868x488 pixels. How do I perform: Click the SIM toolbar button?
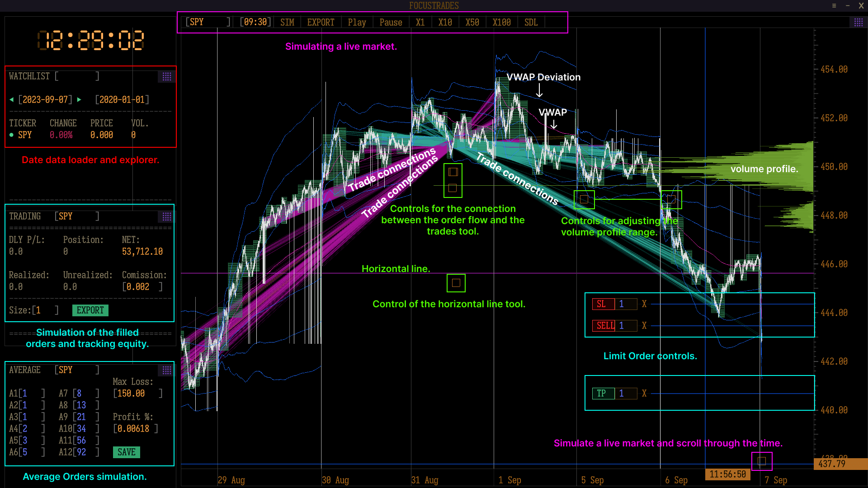(287, 22)
